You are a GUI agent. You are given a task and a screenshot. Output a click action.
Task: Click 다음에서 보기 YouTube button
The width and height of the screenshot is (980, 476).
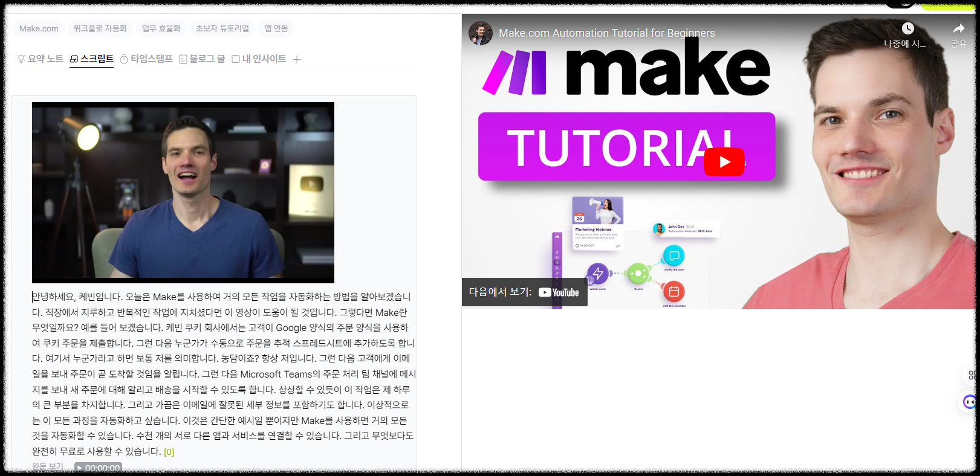point(524,292)
